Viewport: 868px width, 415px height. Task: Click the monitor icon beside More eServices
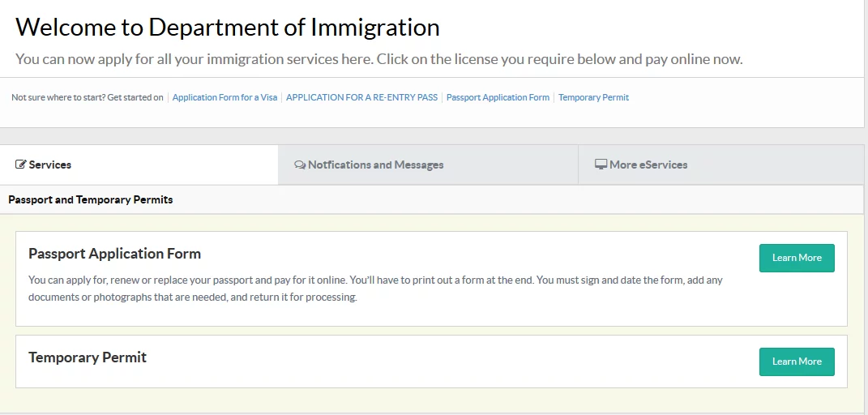pos(601,165)
